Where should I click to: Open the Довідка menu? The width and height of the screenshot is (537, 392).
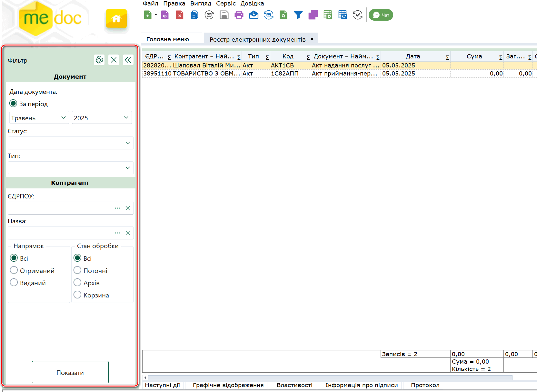click(252, 4)
